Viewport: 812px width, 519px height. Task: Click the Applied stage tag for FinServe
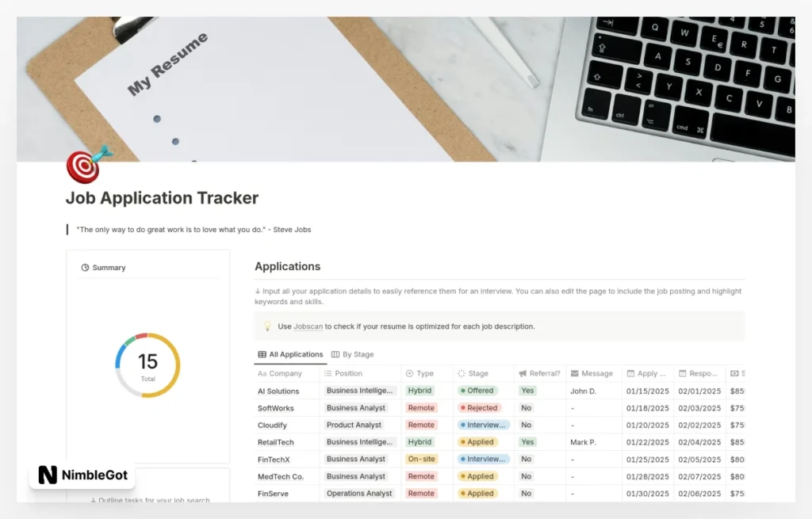coord(477,493)
